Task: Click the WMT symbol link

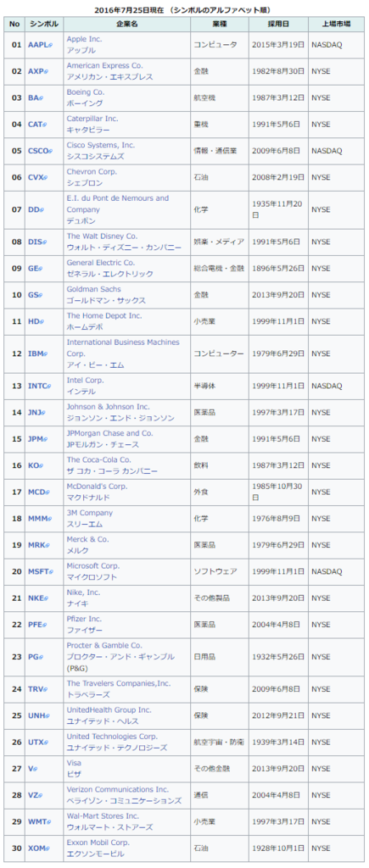Action: click(38, 822)
